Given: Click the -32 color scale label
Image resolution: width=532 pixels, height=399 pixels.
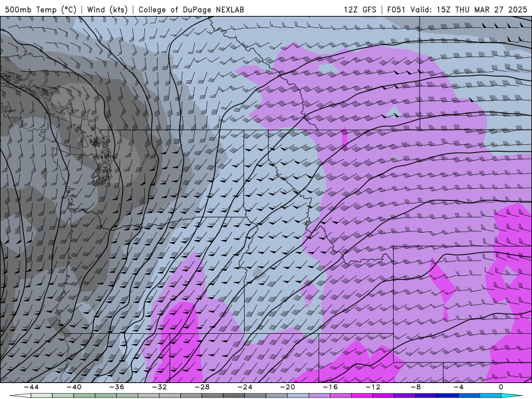Looking at the screenshot, I should coord(160,387).
